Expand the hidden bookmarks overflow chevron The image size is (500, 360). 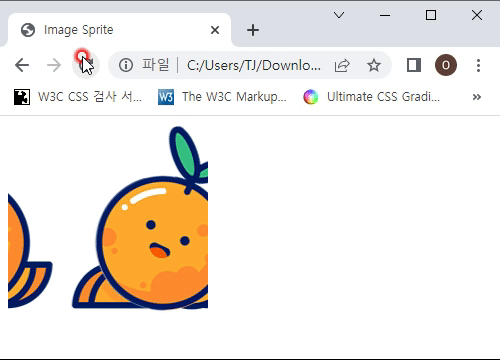[477, 97]
